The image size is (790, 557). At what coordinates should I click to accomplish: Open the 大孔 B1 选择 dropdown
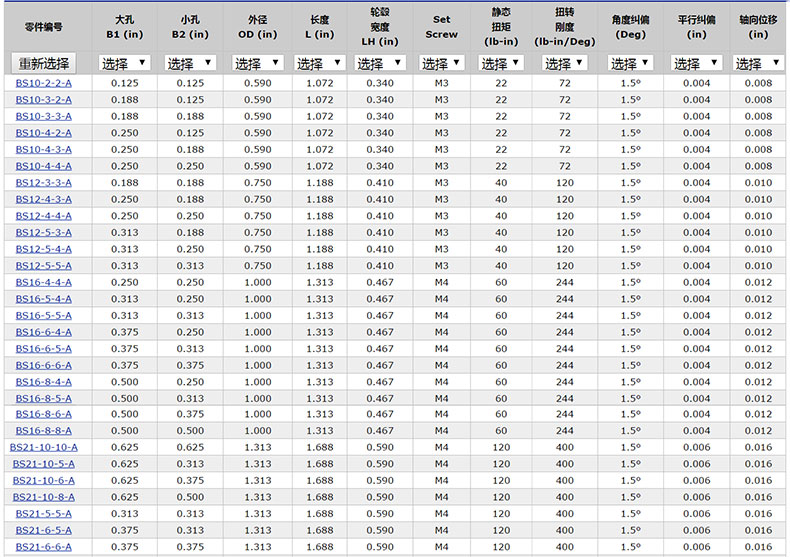coord(124,63)
